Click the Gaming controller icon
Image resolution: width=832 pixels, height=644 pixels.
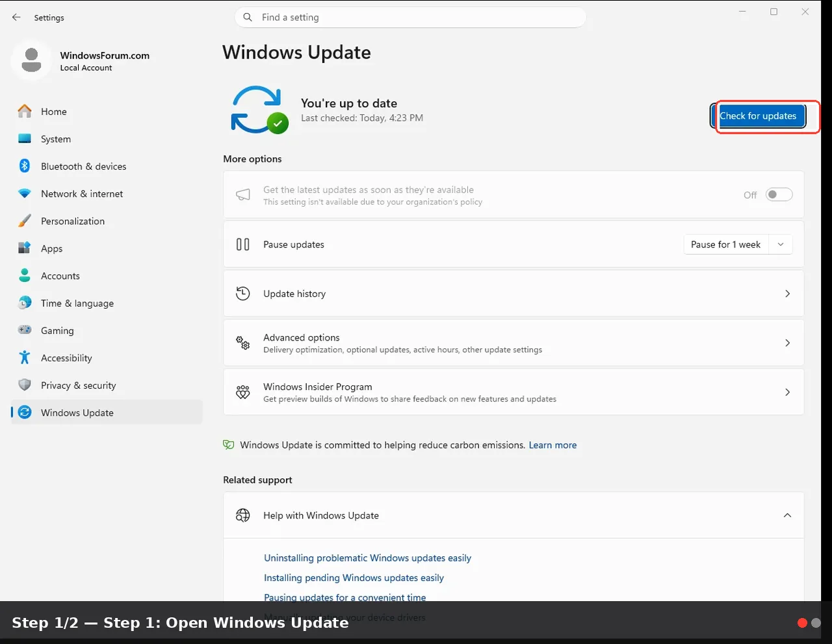(x=25, y=330)
